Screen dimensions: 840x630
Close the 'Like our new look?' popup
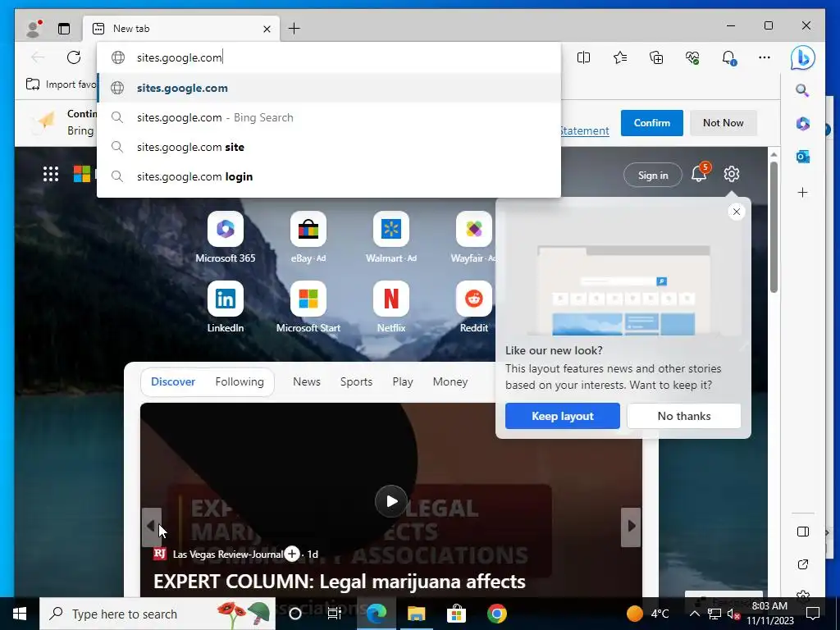737,212
